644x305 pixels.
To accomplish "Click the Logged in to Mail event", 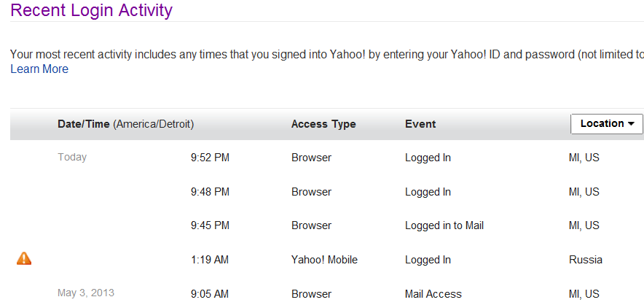I will tap(444, 225).
